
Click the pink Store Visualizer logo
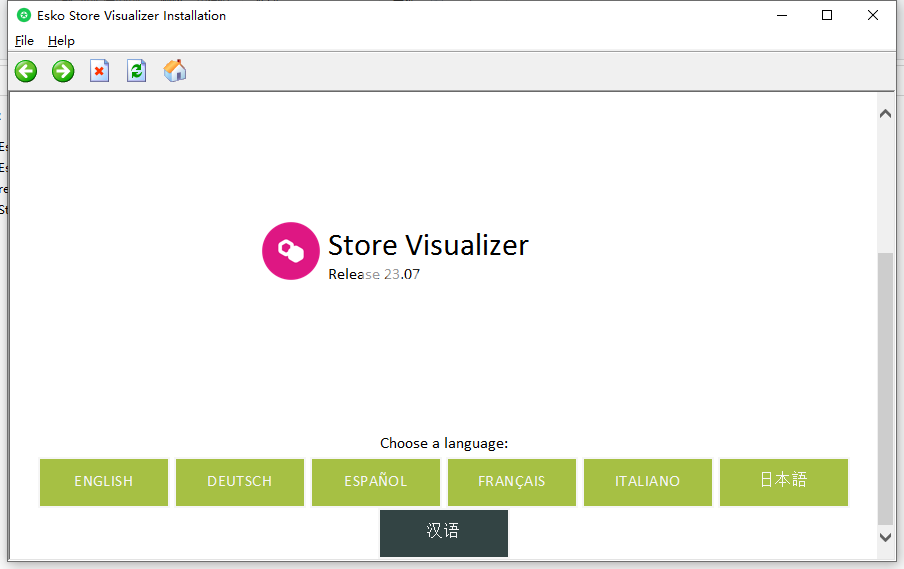tap(291, 251)
